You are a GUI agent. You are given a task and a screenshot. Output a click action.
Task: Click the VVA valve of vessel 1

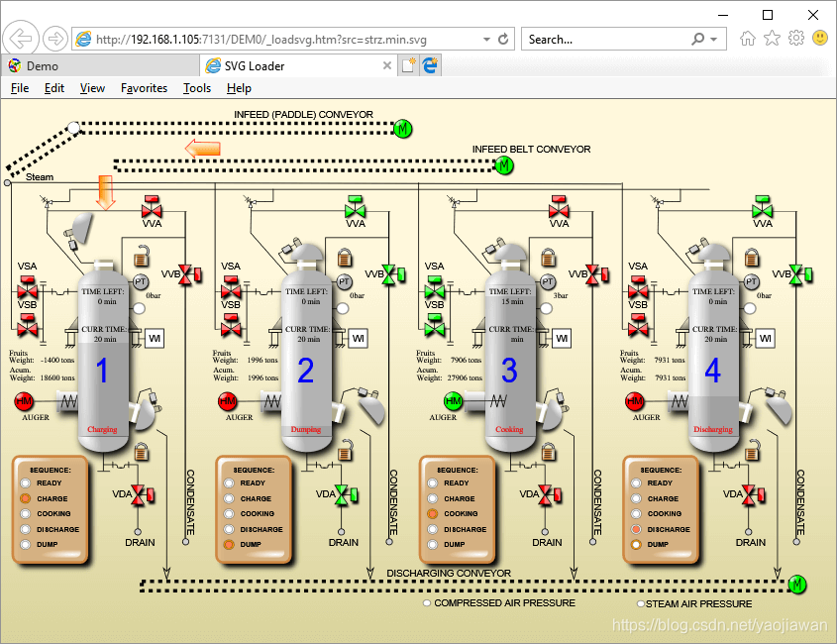point(152,207)
